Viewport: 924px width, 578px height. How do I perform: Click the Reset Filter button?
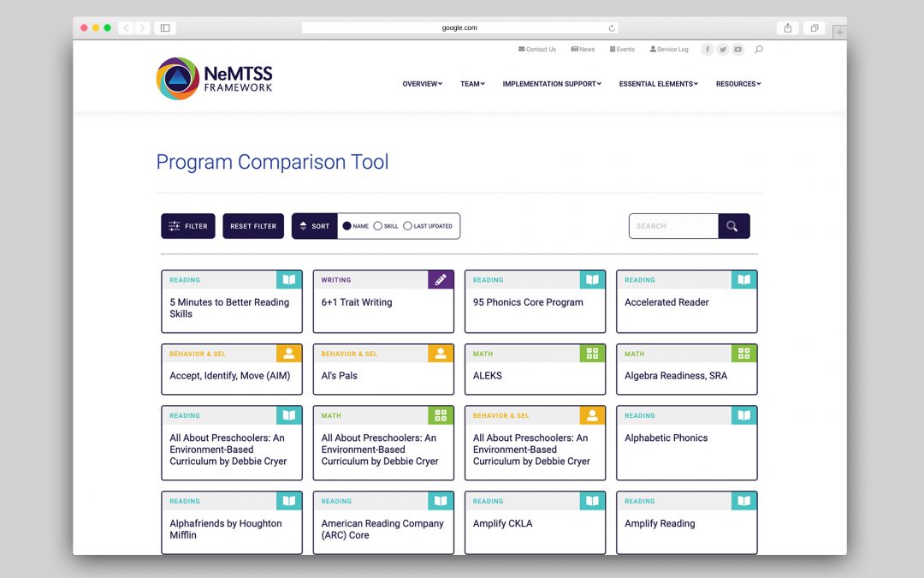click(253, 226)
